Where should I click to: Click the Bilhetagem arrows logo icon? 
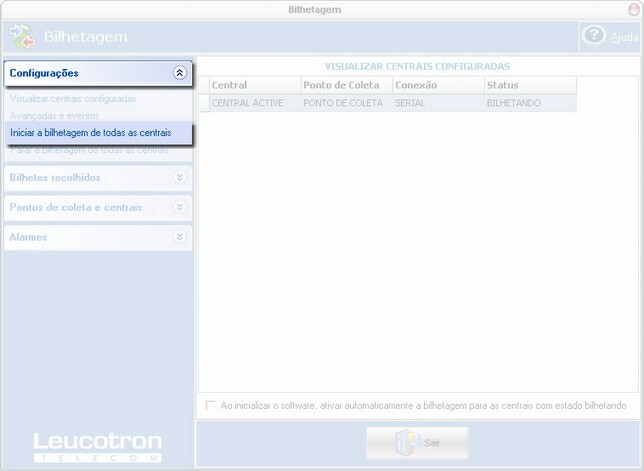tap(22, 37)
